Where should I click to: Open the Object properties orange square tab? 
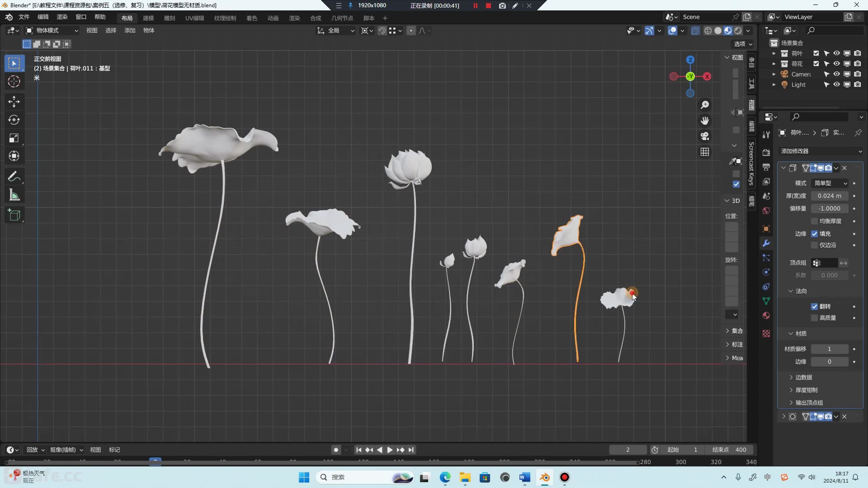[766, 228]
